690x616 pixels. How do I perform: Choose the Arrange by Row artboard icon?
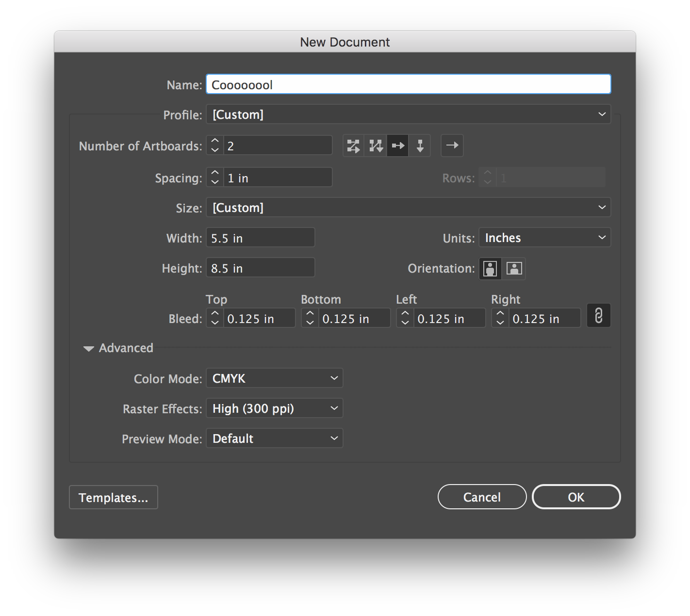tap(397, 146)
